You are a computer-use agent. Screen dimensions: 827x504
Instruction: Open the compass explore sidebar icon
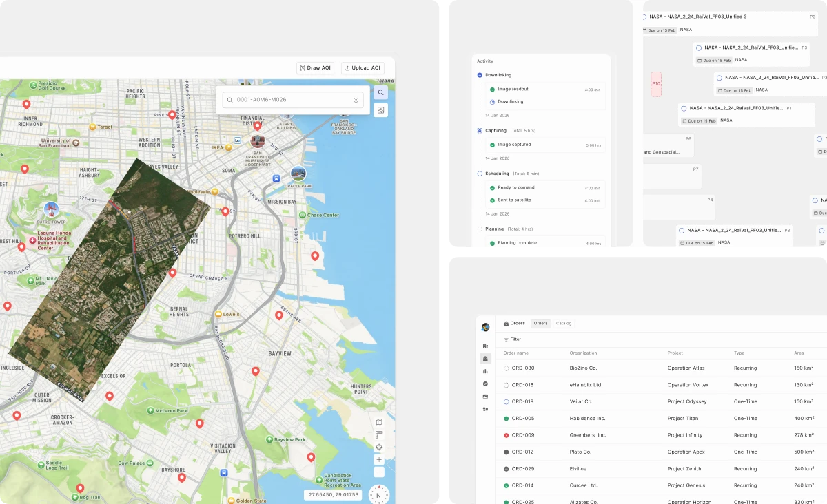point(485,384)
